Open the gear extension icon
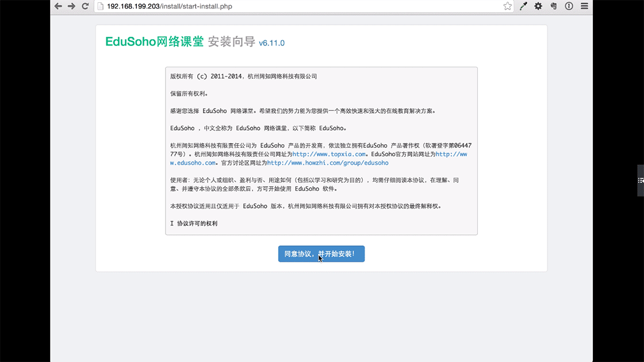The width and height of the screenshot is (644, 362). (538, 6)
